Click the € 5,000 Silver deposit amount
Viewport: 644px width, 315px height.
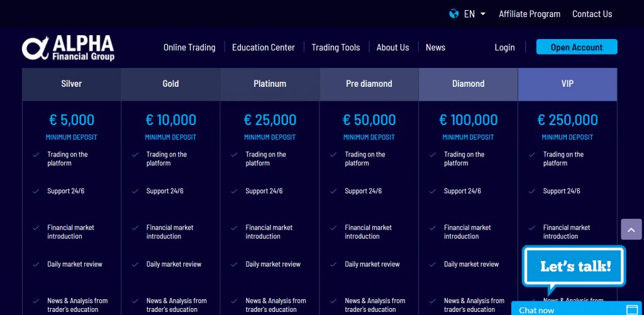click(72, 120)
